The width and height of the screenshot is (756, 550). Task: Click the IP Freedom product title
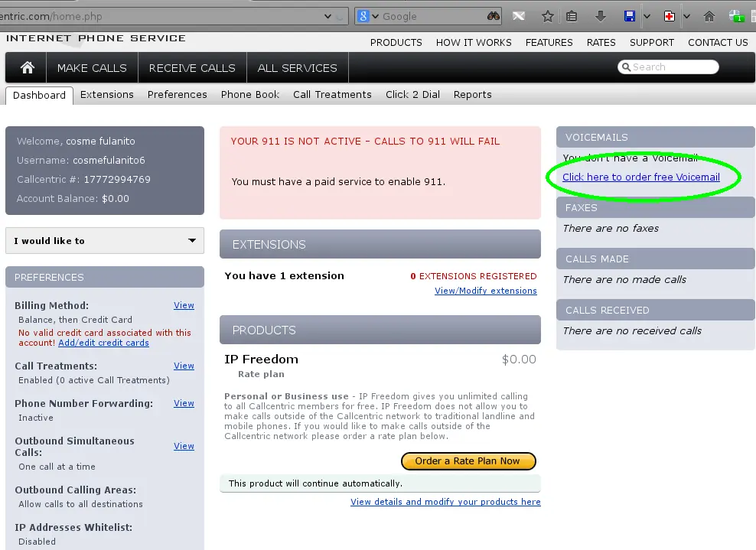pos(261,359)
